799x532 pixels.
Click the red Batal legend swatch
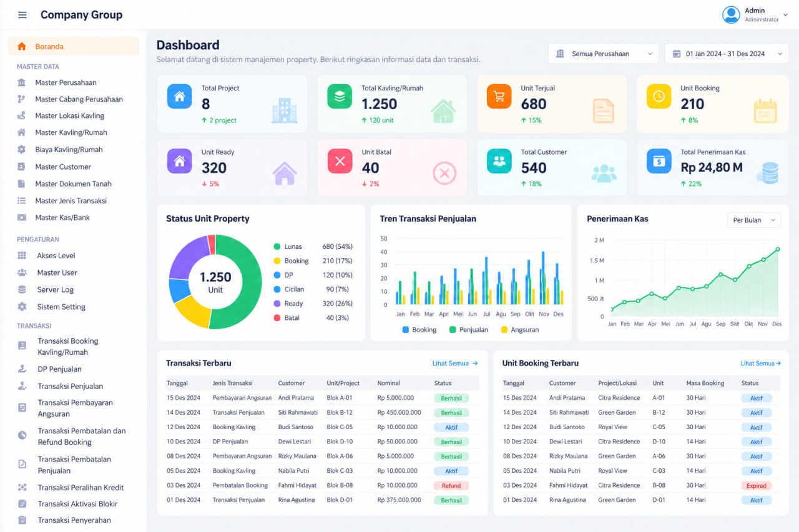[x=277, y=318]
